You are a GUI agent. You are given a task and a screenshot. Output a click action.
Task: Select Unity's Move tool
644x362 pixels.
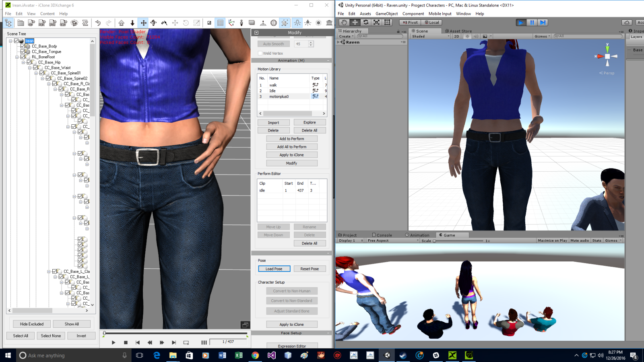(x=355, y=23)
